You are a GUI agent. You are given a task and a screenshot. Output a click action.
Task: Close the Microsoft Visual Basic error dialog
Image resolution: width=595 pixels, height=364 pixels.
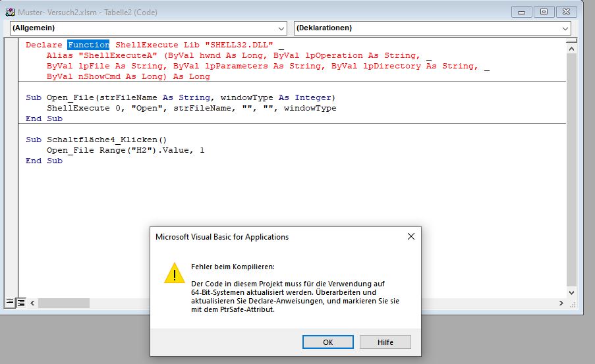pos(411,236)
